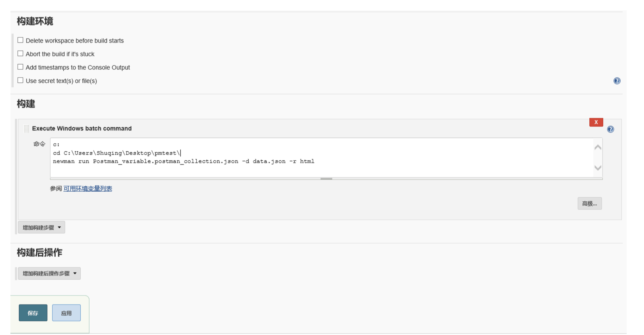Viewport: 644px width, 335px height.
Task: Expand the 增加构建步骤 dropdown
Action: pyautogui.click(x=41, y=228)
